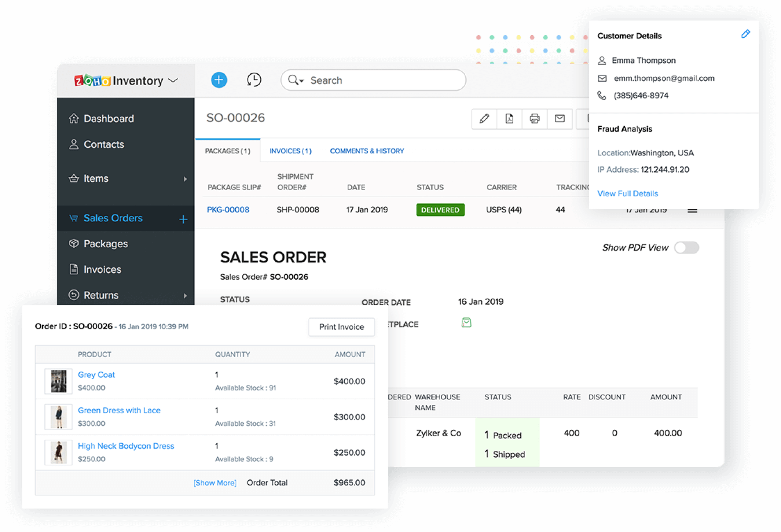Export the sales order as PDF
This screenshot has width=781, height=532.
click(509, 119)
